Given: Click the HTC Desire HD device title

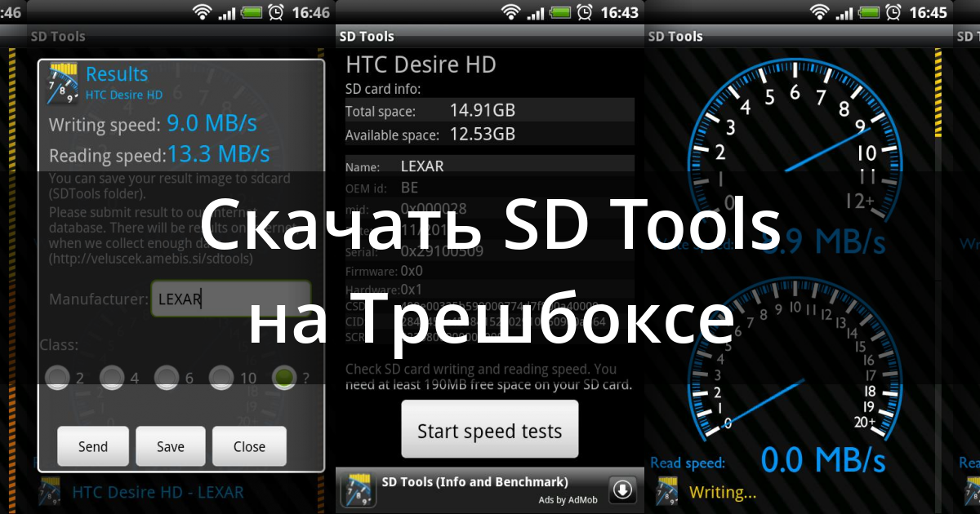Looking at the screenshot, I should click(421, 64).
